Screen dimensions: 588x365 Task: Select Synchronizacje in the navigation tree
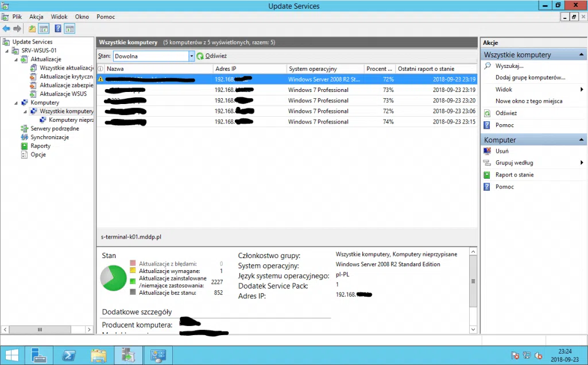(x=49, y=137)
